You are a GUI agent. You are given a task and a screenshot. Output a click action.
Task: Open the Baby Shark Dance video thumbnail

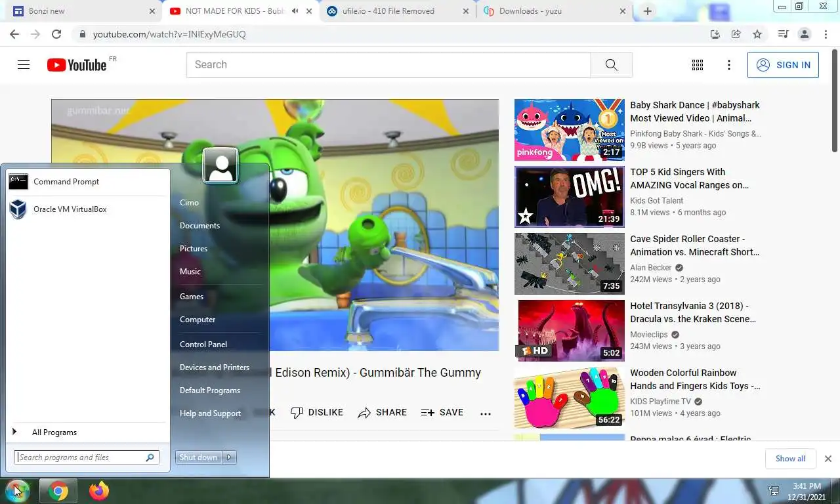coord(570,130)
